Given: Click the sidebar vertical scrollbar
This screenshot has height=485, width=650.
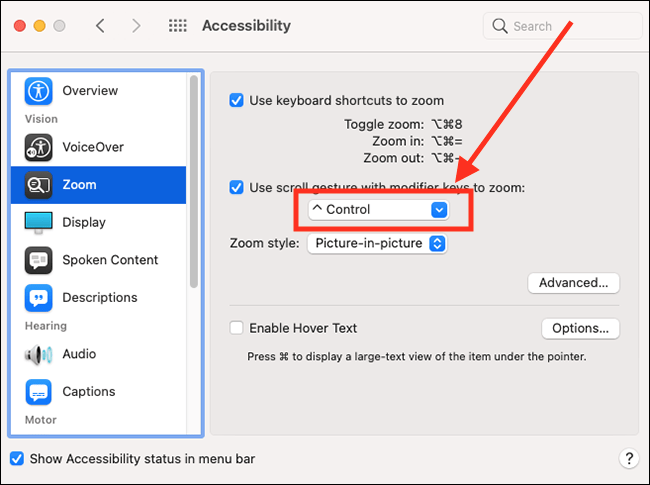Looking at the screenshot, I should click(x=193, y=180).
